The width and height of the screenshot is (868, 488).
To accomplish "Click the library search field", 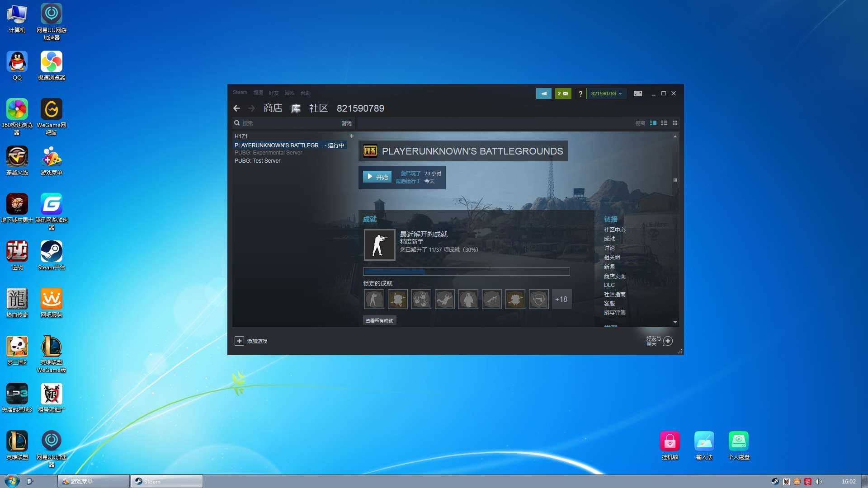I will tap(289, 123).
